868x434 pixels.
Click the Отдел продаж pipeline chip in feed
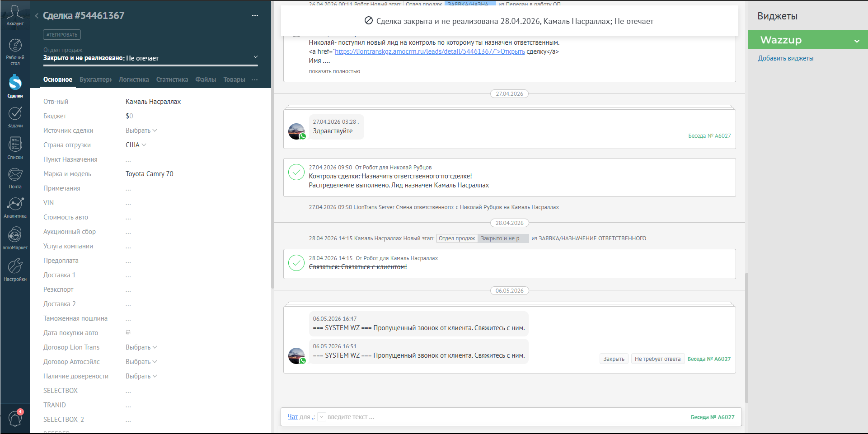tap(457, 238)
